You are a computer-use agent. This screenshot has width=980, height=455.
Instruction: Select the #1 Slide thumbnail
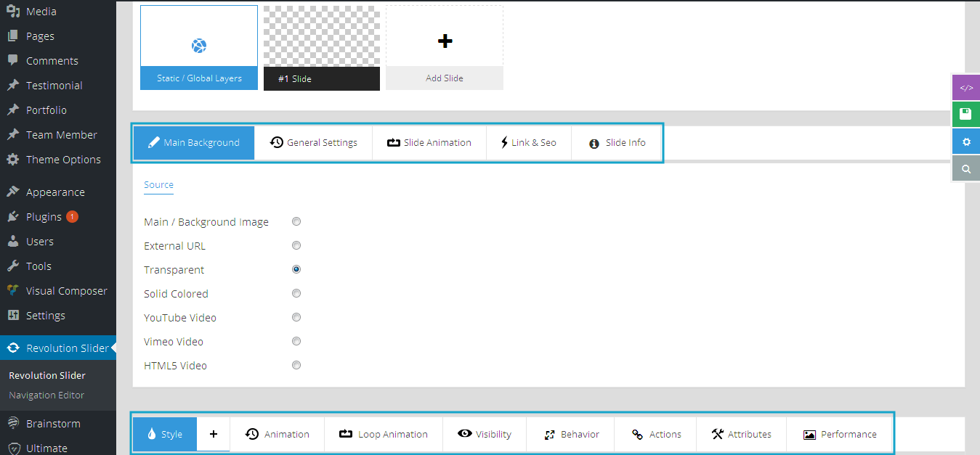pyautogui.click(x=321, y=48)
